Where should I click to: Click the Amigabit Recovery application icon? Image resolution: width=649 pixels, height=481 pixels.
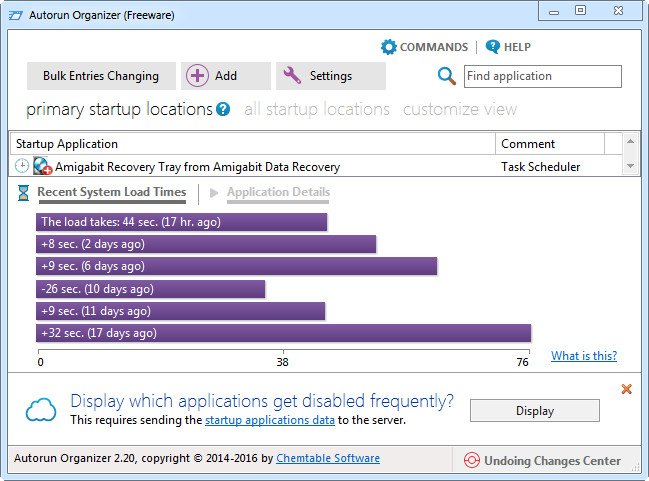coord(43,167)
